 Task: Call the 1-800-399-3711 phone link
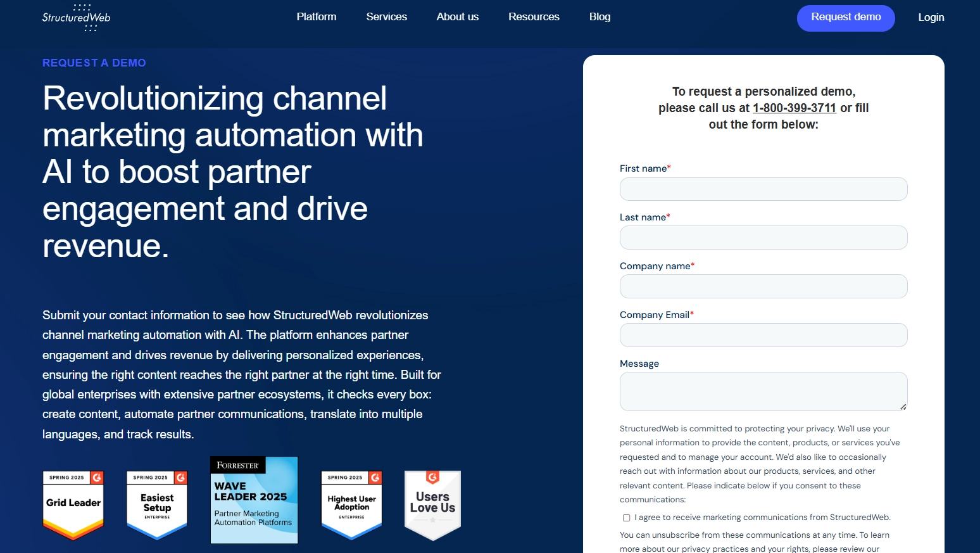[x=795, y=108]
